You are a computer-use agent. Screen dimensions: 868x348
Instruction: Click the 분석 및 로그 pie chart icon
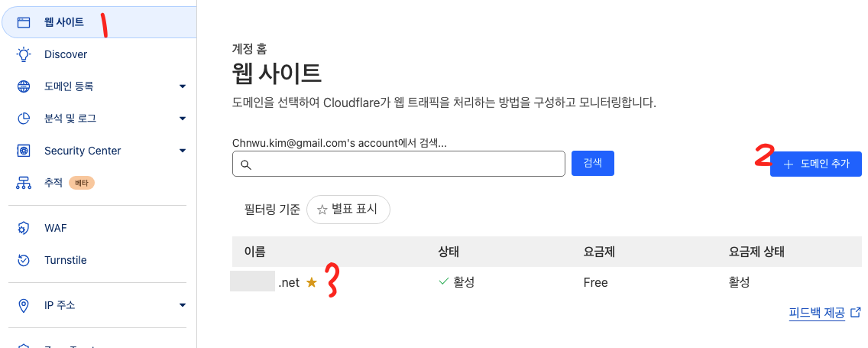24,119
